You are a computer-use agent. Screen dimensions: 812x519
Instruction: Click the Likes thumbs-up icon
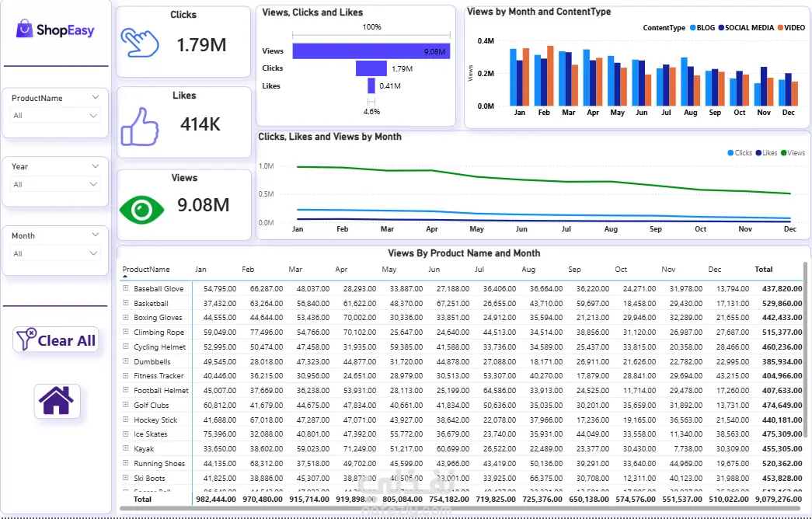(140, 127)
